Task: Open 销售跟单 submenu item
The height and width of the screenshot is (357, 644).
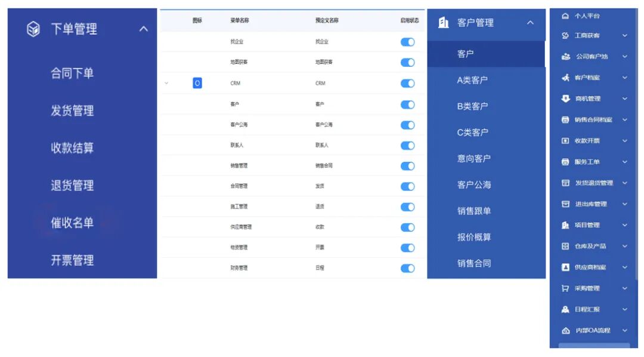Action: (x=474, y=211)
